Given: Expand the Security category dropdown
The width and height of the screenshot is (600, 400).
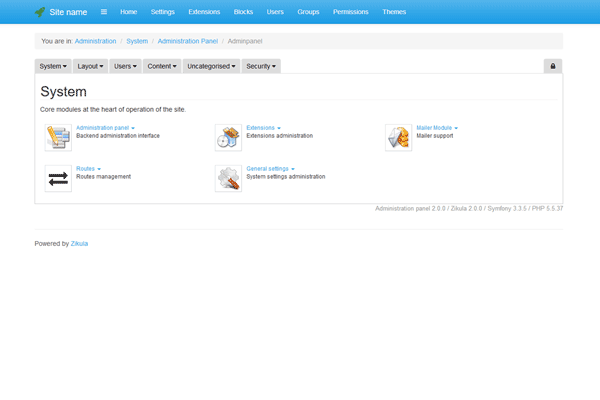Looking at the screenshot, I should pyautogui.click(x=260, y=66).
